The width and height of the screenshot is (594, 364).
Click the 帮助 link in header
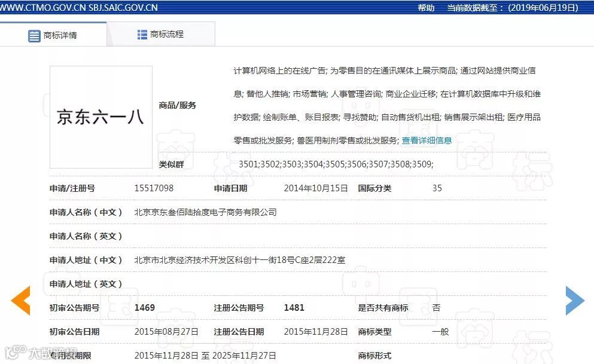pos(426,8)
